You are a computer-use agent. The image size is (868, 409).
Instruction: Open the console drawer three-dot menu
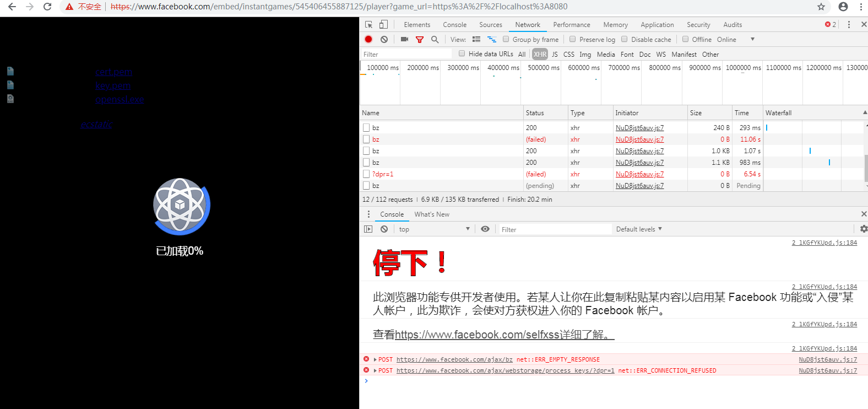368,214
